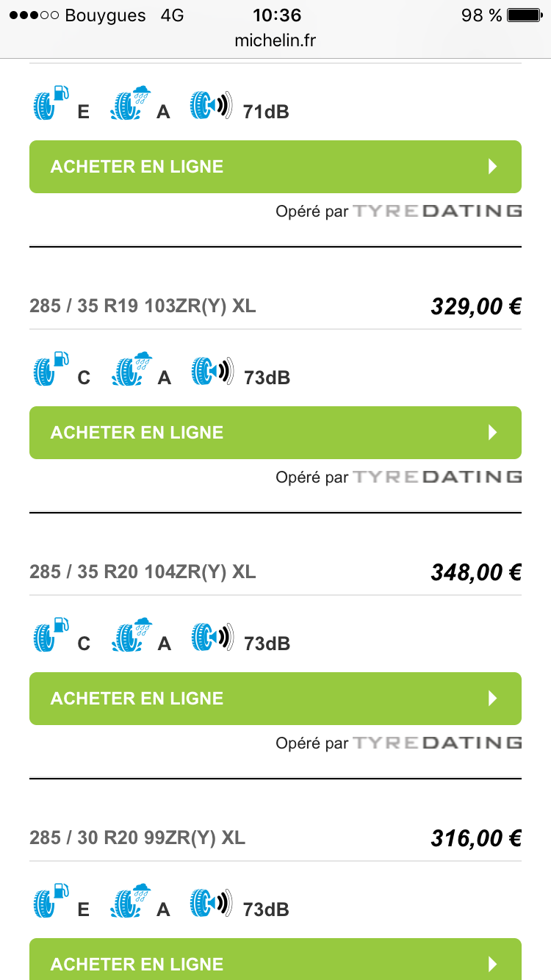
Task: Tap the battery indicator in status bar
Action: coord(525,15)
